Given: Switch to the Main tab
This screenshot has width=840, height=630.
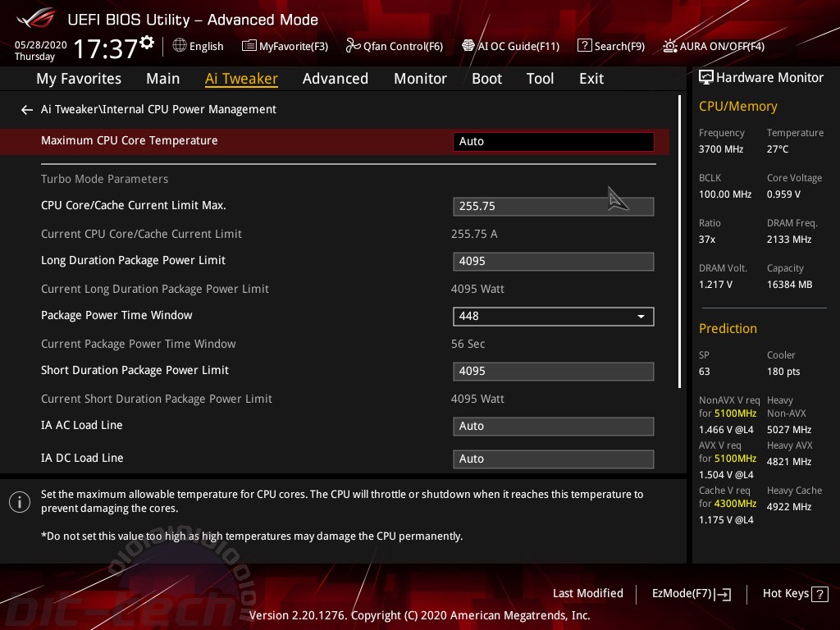Looking at the screenshot, I should (x=163, y=79).
